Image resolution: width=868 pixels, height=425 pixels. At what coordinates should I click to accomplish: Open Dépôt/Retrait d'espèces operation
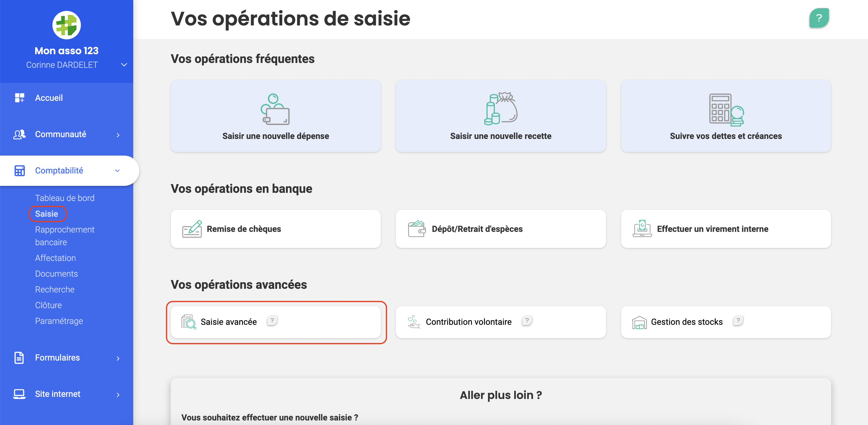(x=501, y=229)
